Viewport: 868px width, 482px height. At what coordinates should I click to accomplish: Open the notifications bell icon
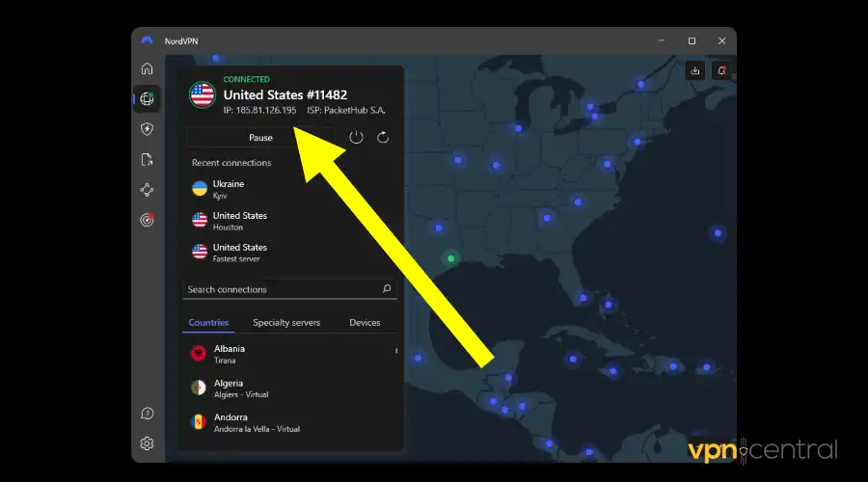click(x=721, y=70)
